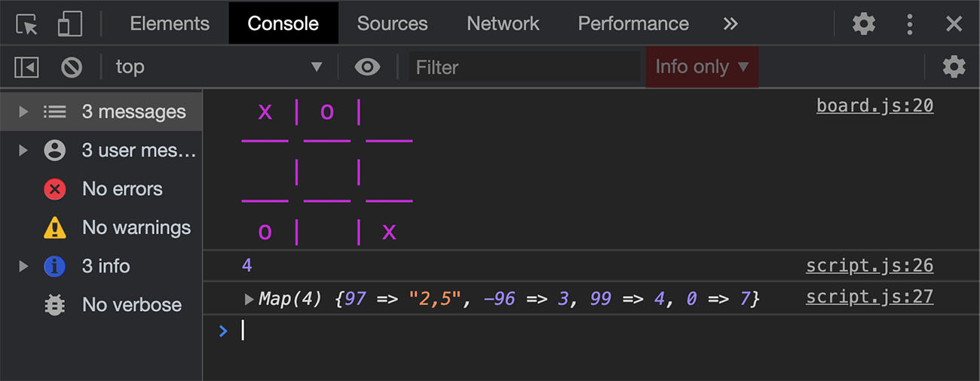This screenshot has height=381, width=980.
Task: Clear the console with the ban icon
Action: pos(72,68)
